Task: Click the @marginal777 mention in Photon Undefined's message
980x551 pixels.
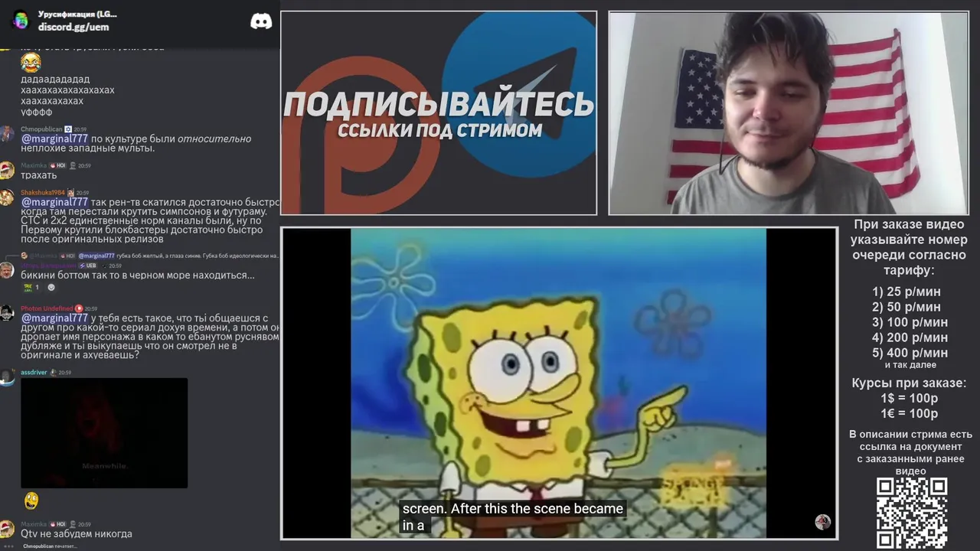Action: click(54, 318)
